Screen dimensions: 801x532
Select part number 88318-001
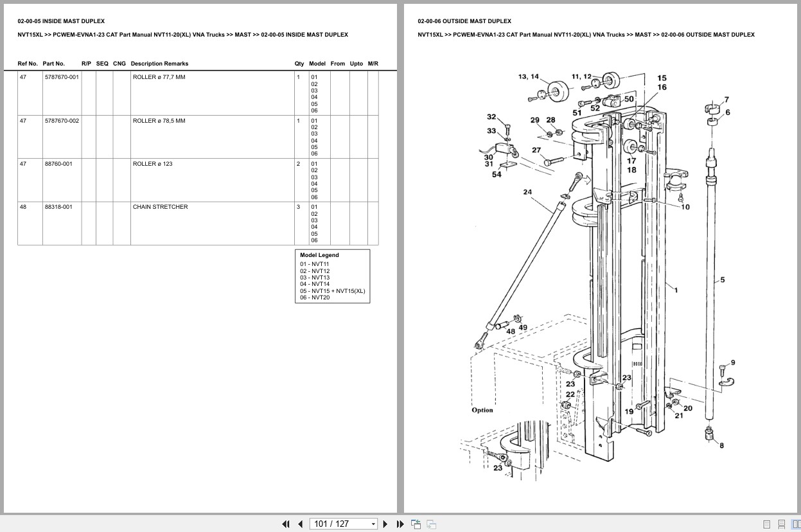(x=58, y=207)
